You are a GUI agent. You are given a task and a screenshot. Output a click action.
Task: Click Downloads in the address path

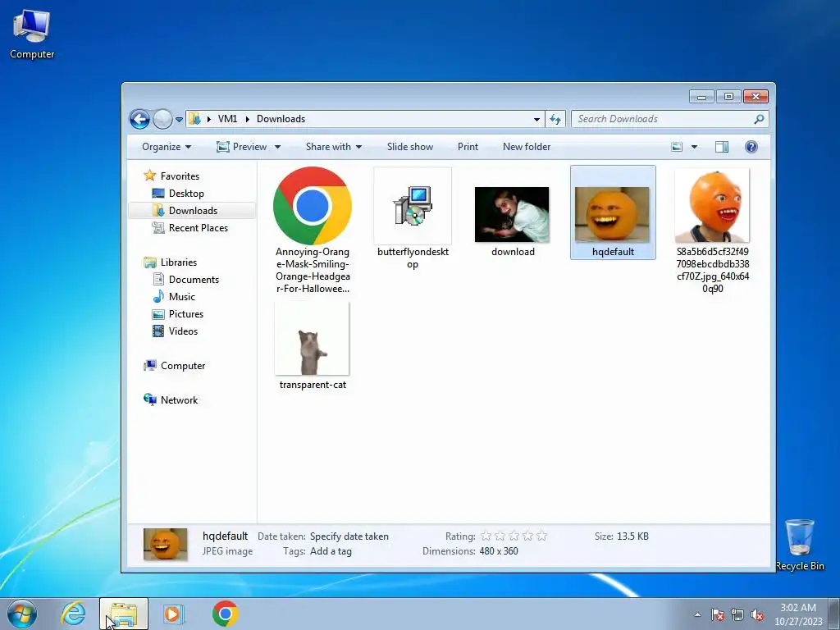tap(281, 119)
